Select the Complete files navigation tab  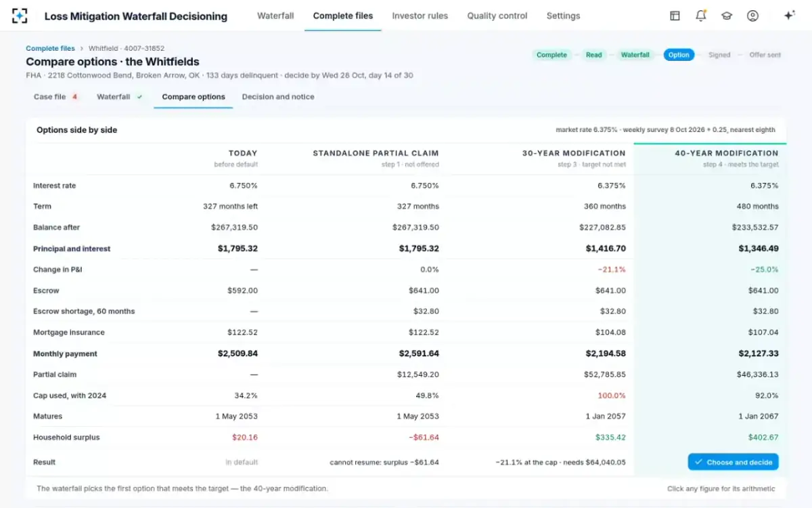pyautogui.click(x=343, y=16)
